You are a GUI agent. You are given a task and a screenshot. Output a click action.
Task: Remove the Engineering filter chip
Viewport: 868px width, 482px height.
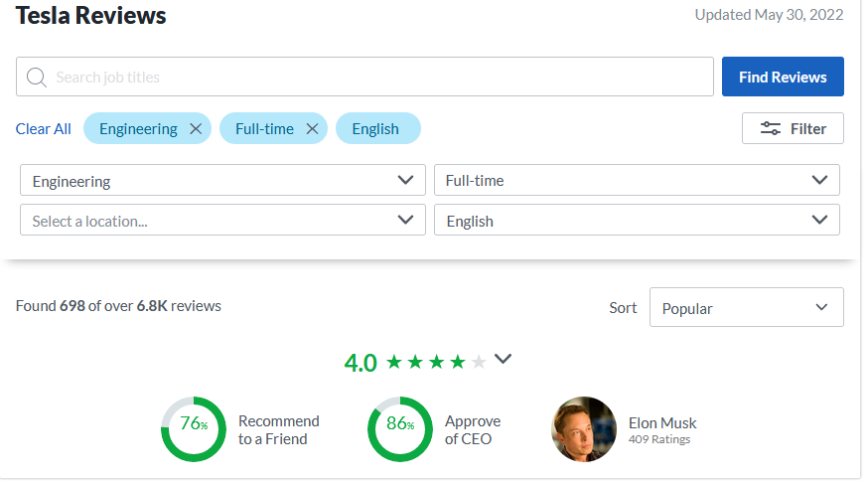tap(196, 128)
